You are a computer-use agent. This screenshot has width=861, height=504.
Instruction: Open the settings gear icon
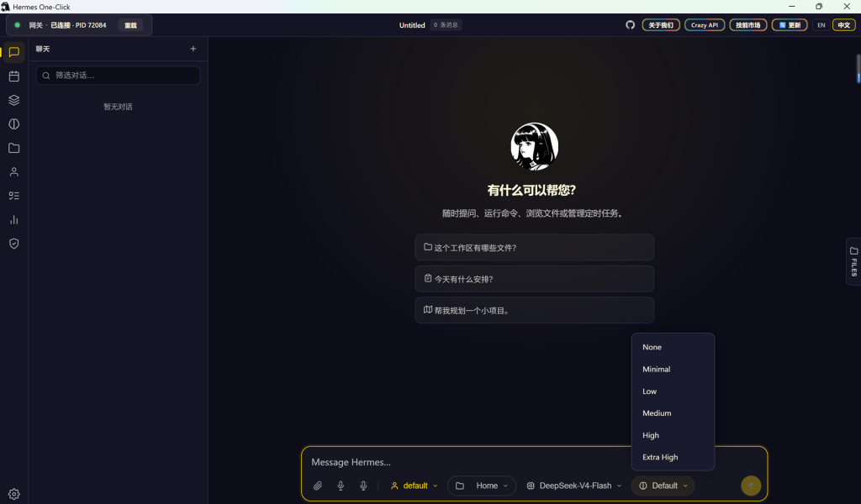coord(14,494)
